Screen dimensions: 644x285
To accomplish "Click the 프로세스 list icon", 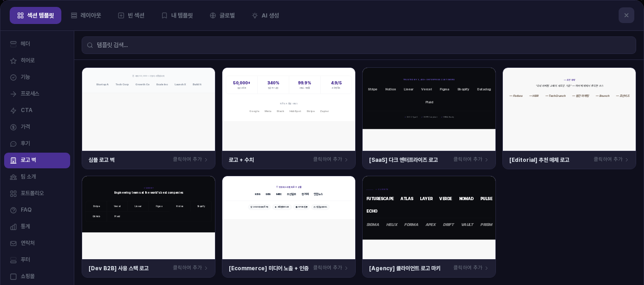I will [x=13, y=94].
